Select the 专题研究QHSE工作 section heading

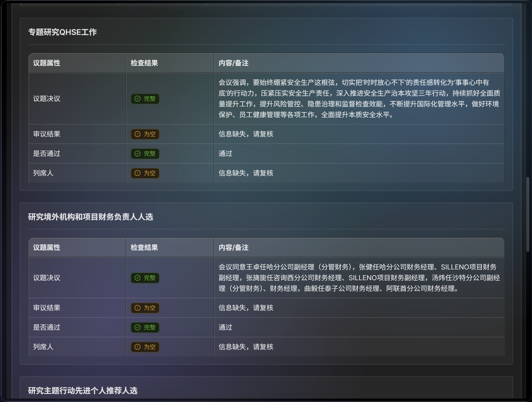click(x=62, y=32)
